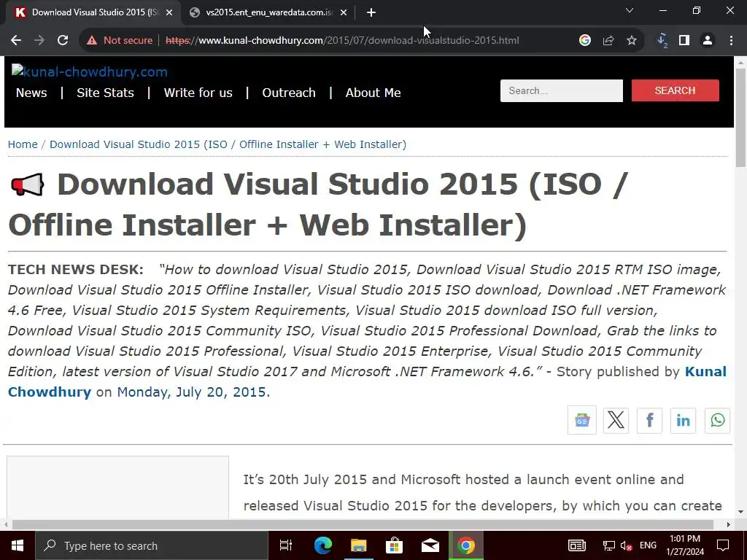This screenshot has width=747, height=560.
Task: Click the browser back arrow
Action: [16, 41]
